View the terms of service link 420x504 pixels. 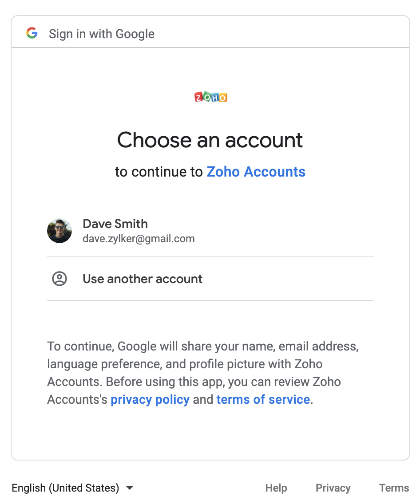pos(263,399)
